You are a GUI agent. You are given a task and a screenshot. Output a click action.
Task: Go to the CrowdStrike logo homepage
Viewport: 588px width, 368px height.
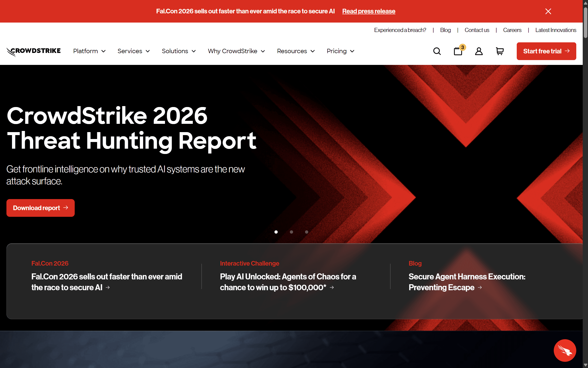pos(34,51)
